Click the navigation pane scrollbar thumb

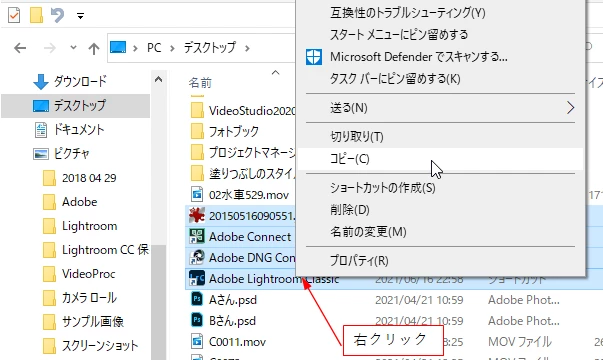(158, 302)
